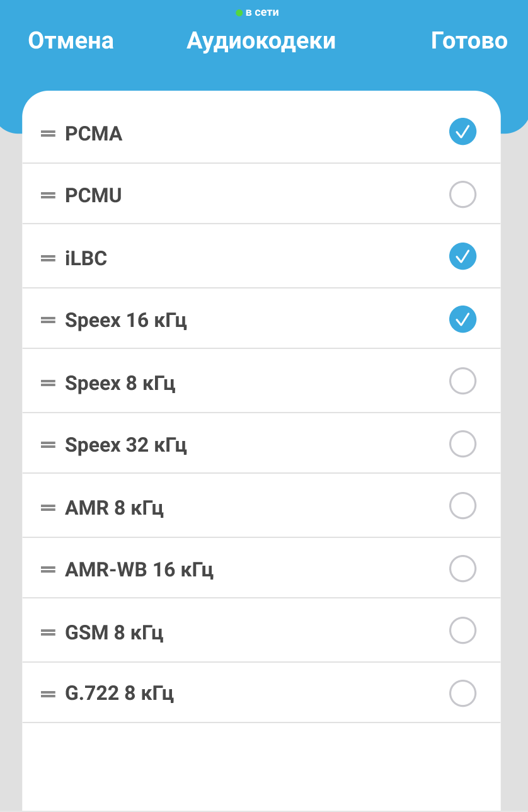Click the drag handle next to PCMA

coord(48,134)
